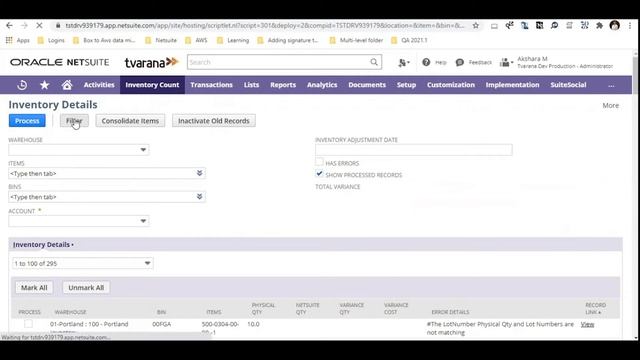Open the Feedback speech bubble icon
Viewport: 640px width, 360px height.
(460, 62)
